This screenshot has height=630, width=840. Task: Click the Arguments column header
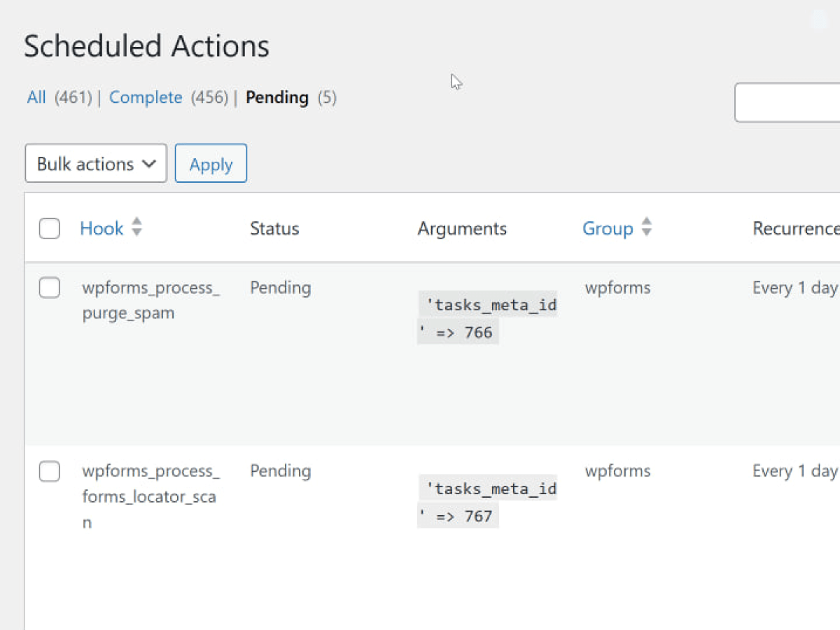(462, 228)
